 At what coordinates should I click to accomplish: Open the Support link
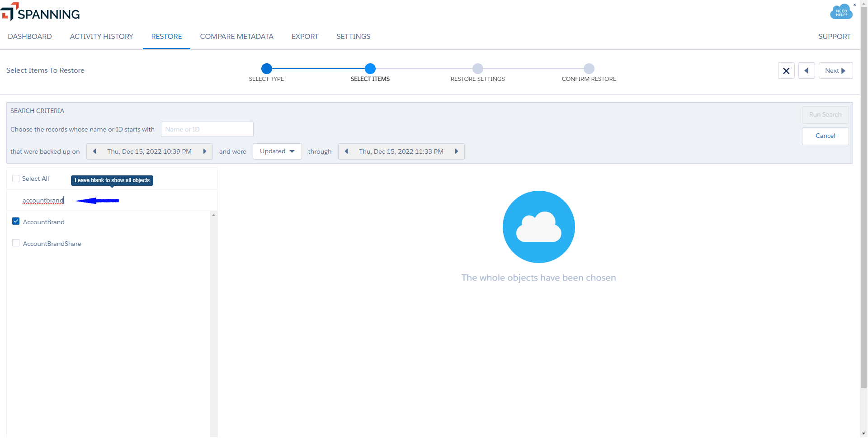tap(835, 37)
